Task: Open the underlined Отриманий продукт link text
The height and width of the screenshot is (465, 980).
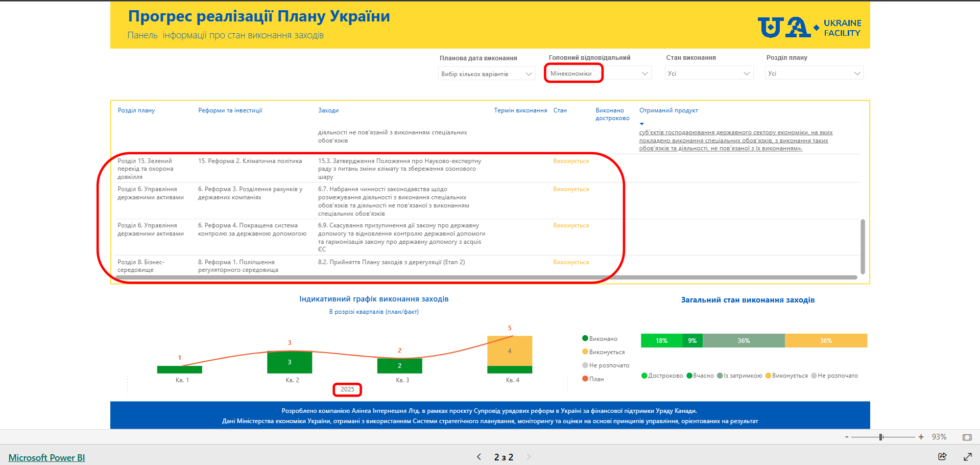Action: (736, 140)
